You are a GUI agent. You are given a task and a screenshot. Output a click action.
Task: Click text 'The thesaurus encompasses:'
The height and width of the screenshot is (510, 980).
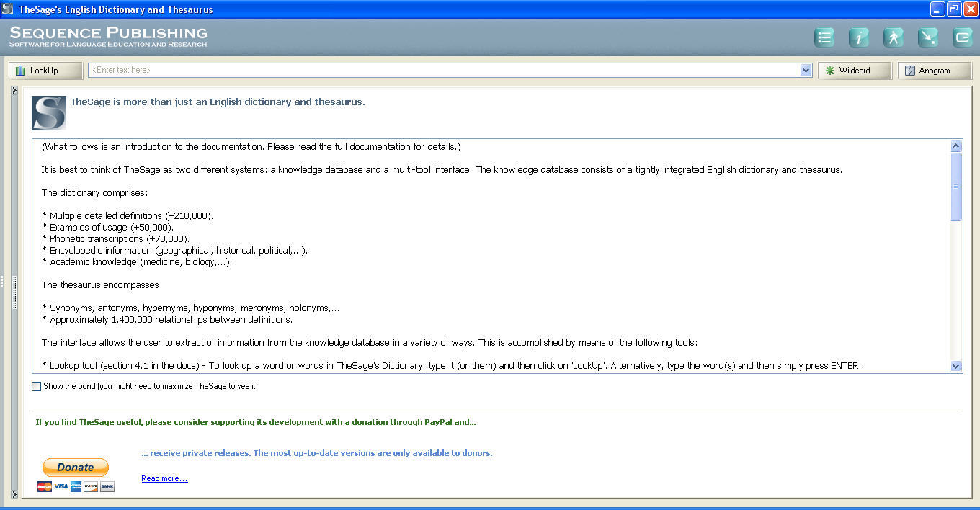102,285
